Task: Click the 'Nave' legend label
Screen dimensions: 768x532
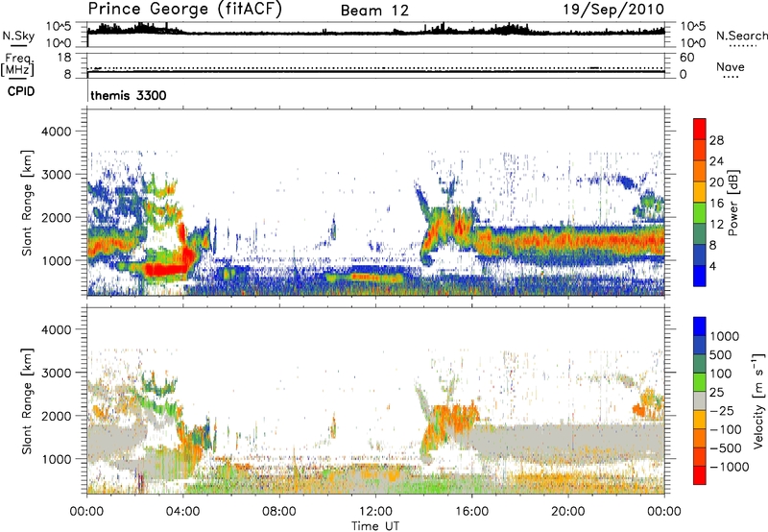Action: tap(731, 66)
